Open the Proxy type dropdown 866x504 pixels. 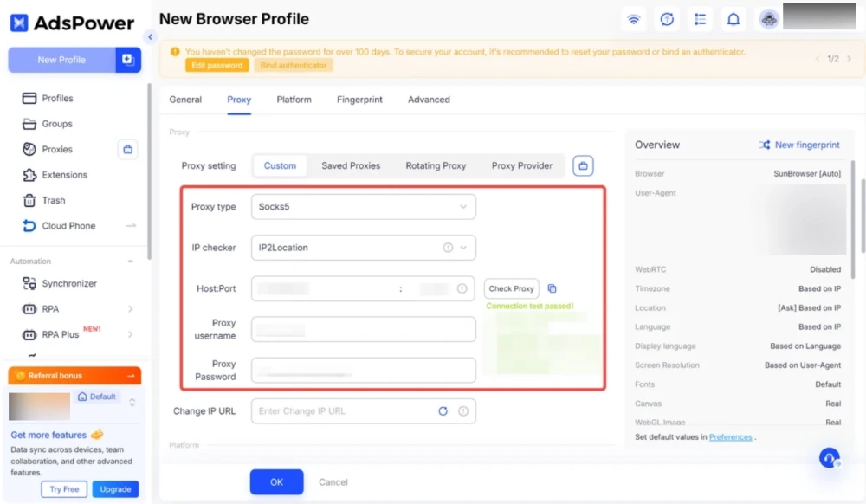click(363, 206)
